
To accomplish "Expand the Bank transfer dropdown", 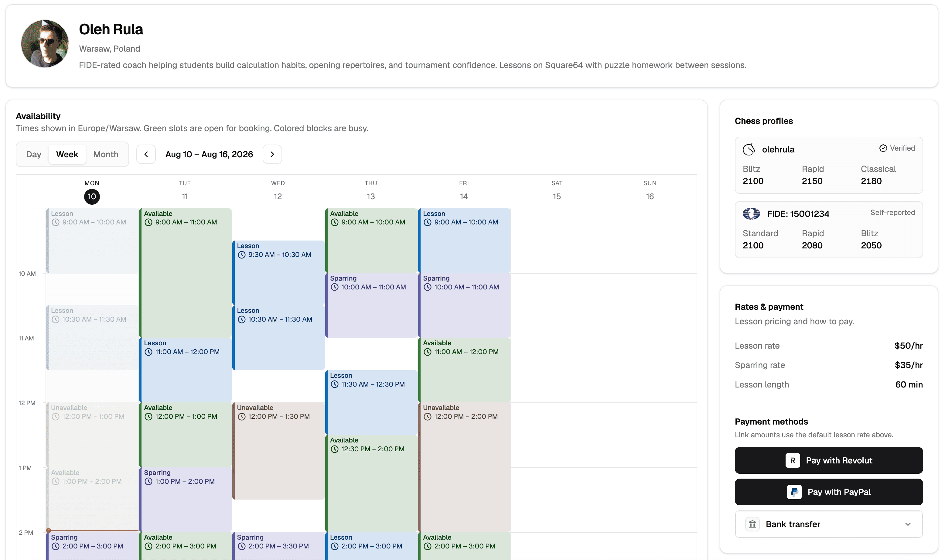I will point(828,524).
